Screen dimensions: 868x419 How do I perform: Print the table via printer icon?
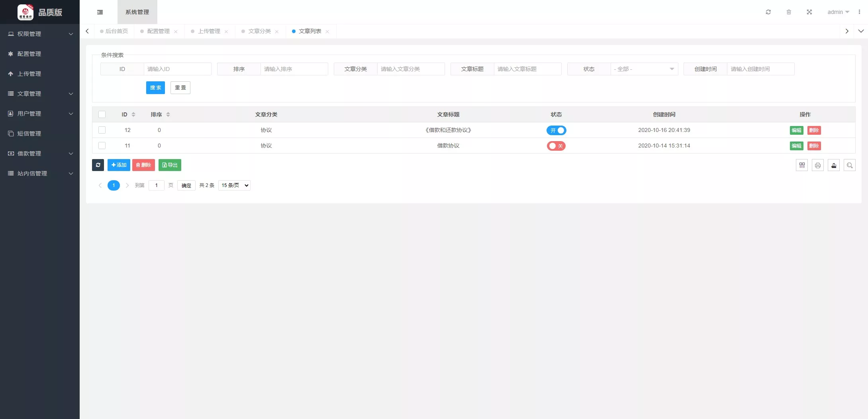click(x=818, y=165)
